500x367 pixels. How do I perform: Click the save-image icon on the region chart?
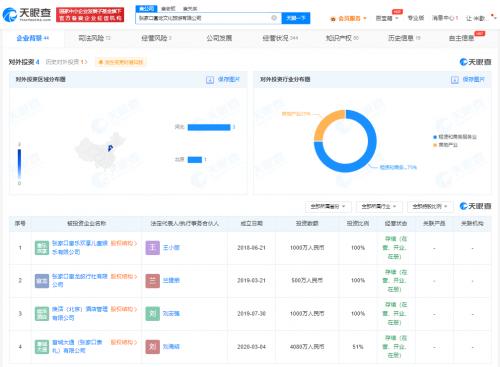point(210,80)
